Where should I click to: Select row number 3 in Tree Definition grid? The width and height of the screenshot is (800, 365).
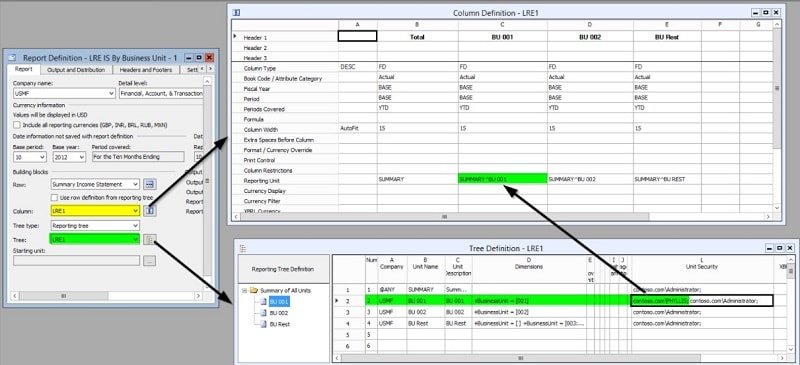348,312
